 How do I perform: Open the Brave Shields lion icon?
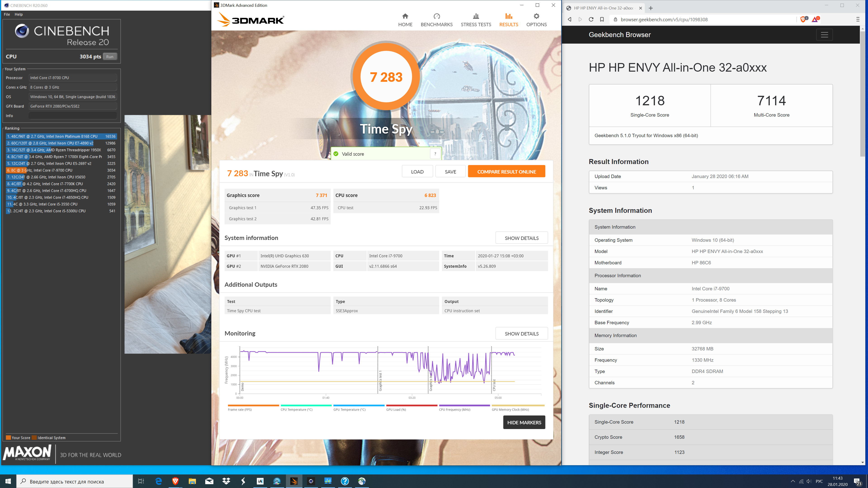(x=804, y=19)
